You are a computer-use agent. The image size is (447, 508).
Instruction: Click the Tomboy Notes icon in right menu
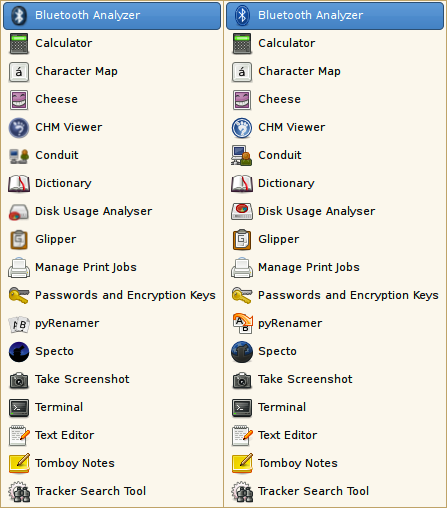click(x=243, y=463)
